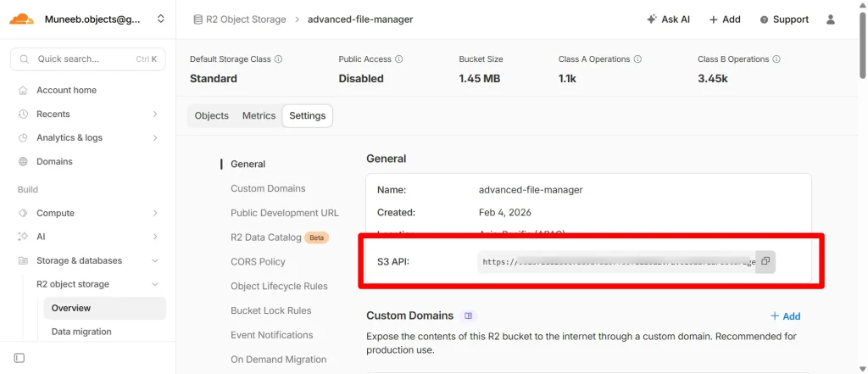The height and width of the screenshot is (374, 868).
Task: Click bucket name advanced-file-manager value
Action: (x=531, y=189)
